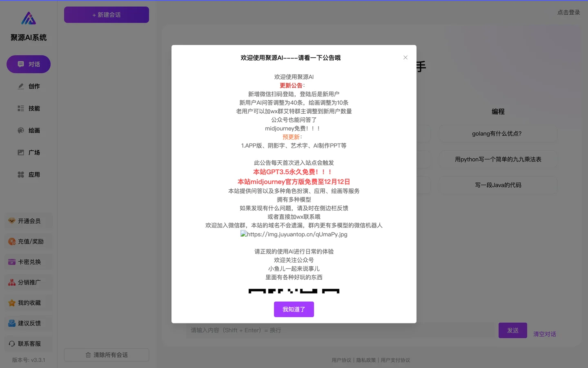
Task: Select the prompt golang有什么优点?
Action: 498,134
